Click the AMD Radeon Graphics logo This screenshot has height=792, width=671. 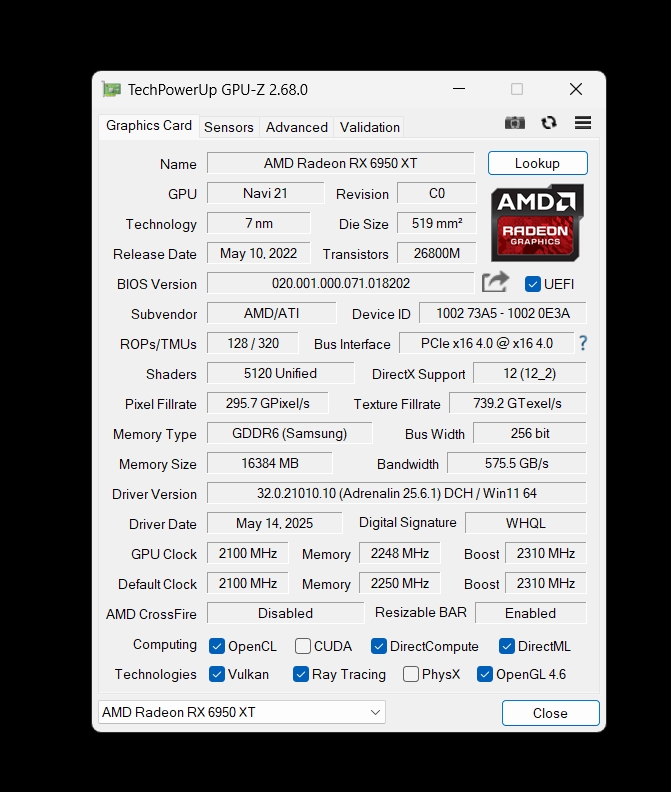pos(537,222)
